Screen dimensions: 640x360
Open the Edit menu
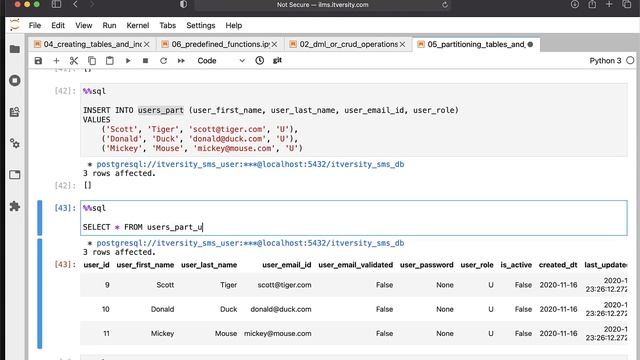[58, 25]
